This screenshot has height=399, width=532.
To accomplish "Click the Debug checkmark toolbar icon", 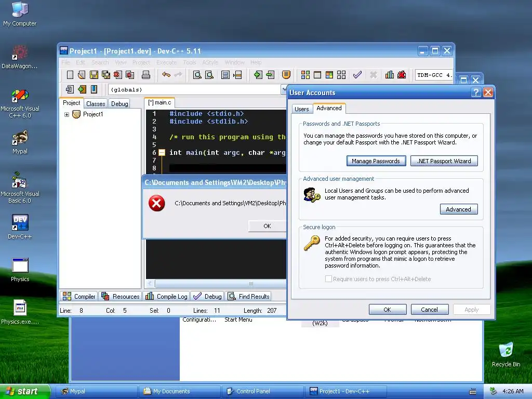I will tap(357, 75).
